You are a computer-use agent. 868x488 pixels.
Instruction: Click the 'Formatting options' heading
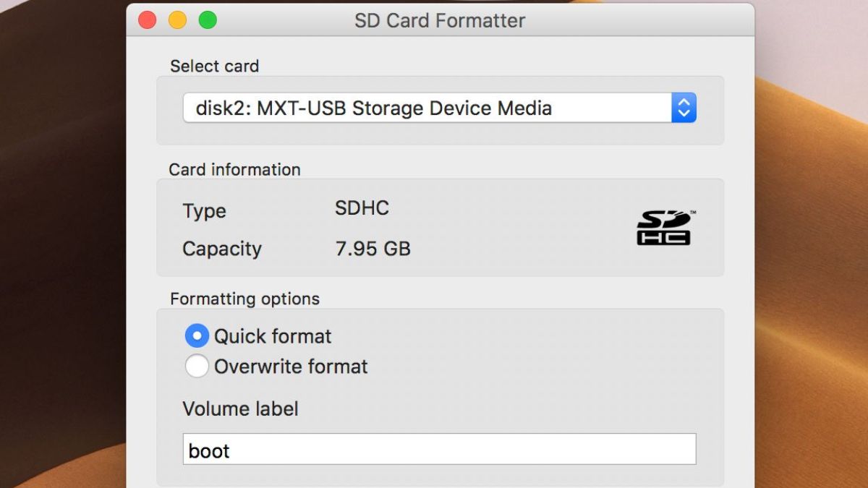click(244, 299)
